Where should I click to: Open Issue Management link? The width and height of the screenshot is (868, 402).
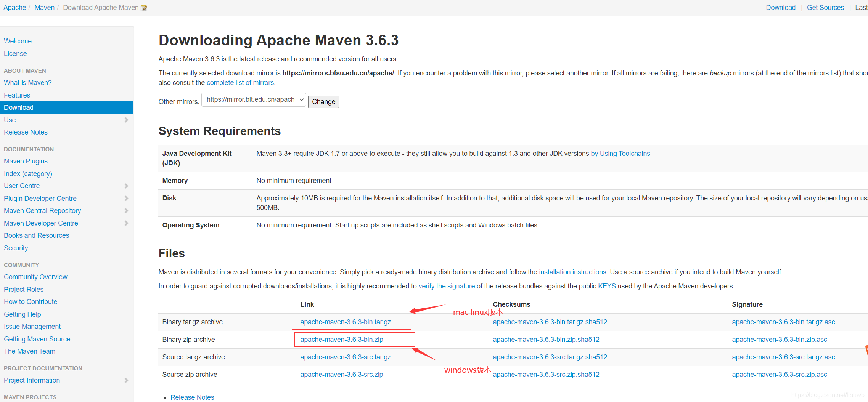pos(32,327)
